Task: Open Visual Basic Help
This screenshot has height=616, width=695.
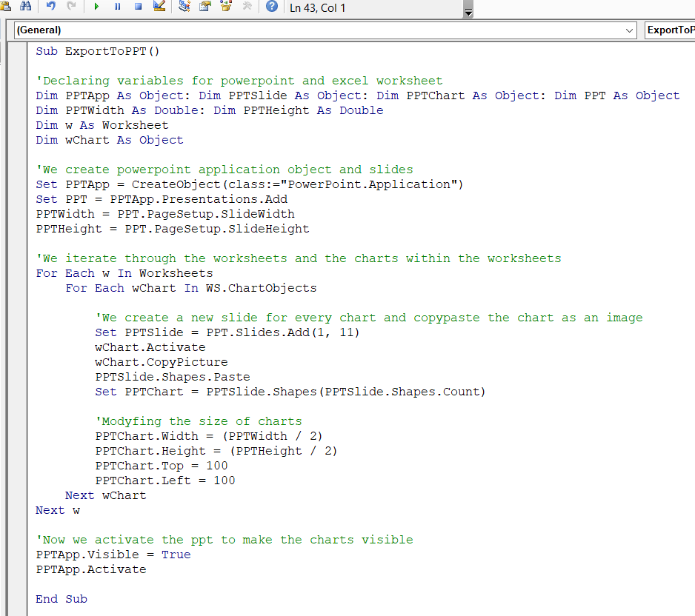Action: 271,7
